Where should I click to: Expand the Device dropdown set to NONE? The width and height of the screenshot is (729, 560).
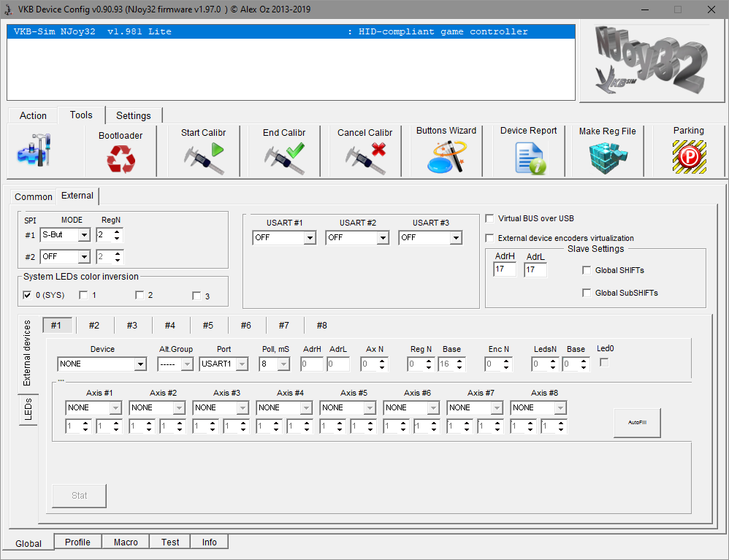[140, 364]
